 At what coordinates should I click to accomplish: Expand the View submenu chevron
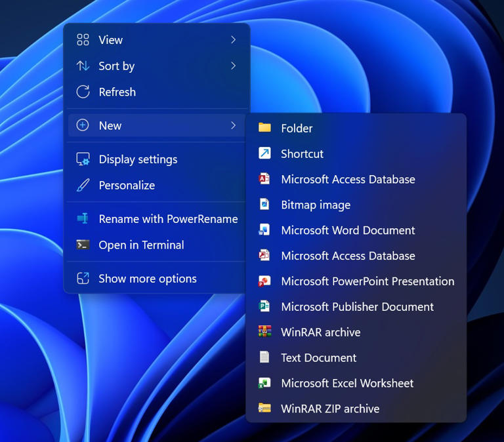(x=233, y=40)
